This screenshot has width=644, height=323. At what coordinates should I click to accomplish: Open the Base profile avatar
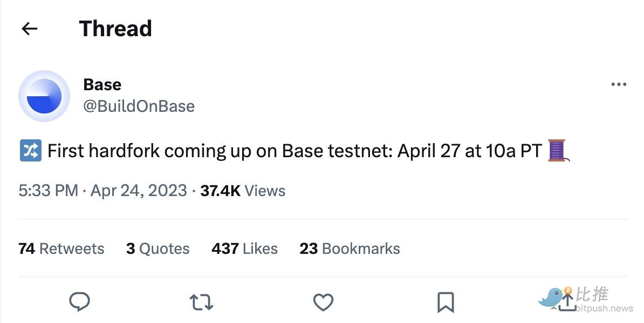44,96
